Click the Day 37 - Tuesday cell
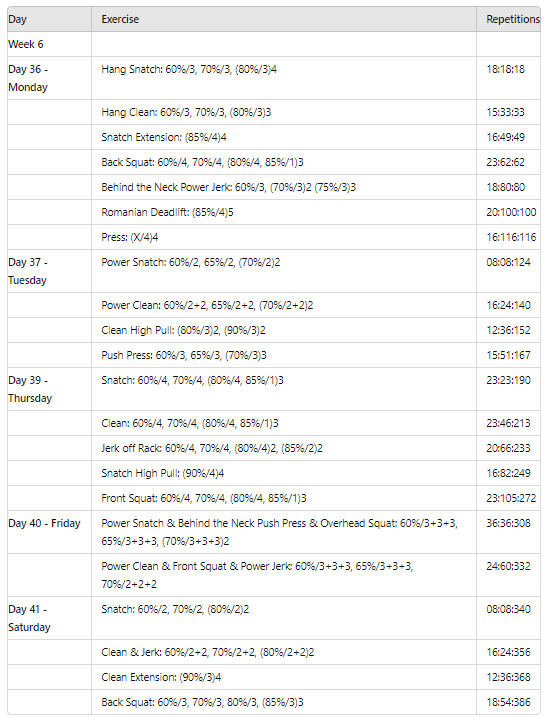 pyautogui.click(x=49, y=271)
